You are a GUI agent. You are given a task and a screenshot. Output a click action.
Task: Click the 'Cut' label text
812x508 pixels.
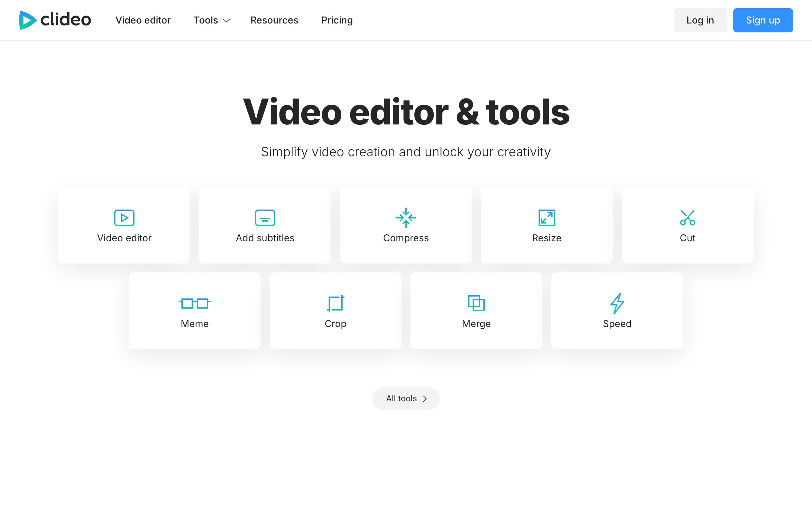[x=688, y=238]
